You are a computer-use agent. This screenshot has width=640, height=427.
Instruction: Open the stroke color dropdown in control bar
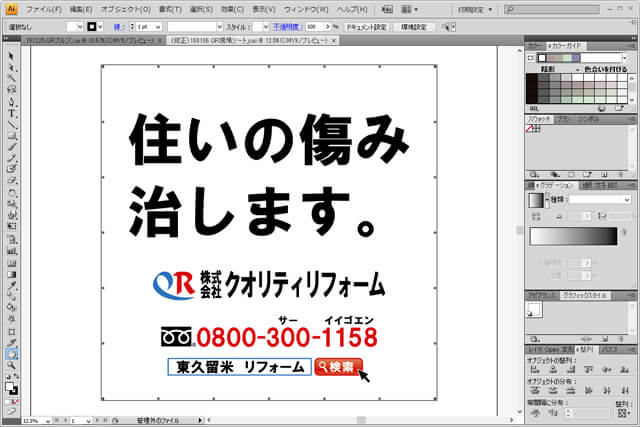[x=100, y=27]
